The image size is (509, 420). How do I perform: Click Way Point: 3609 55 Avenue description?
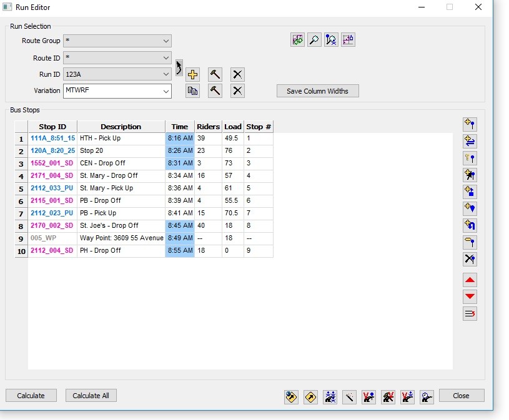(121, 238)
